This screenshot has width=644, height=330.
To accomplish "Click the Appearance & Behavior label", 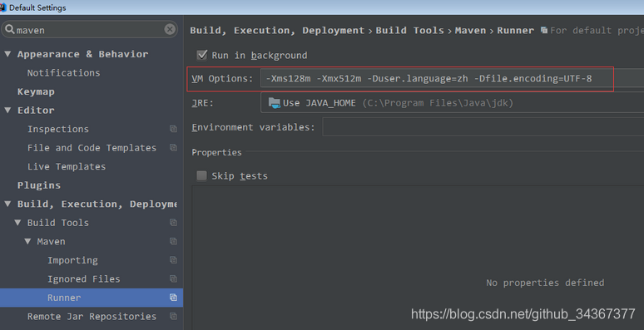I will pos(82,54).
